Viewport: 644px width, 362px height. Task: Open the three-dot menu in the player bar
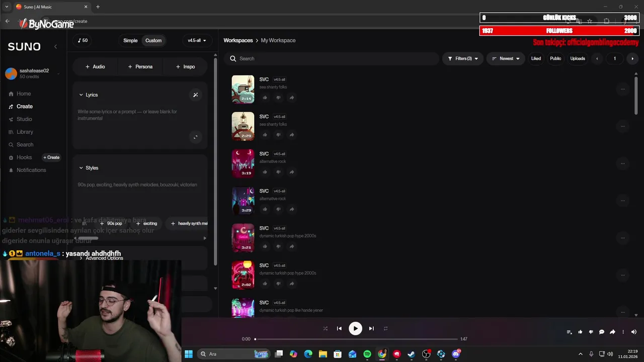point(623,332)
